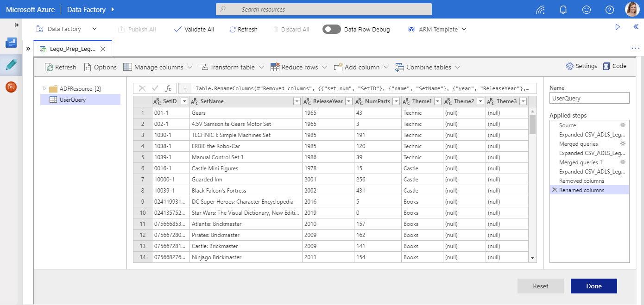
Task: Open the SetName column filter dropdown
Action: coord(297,101)
